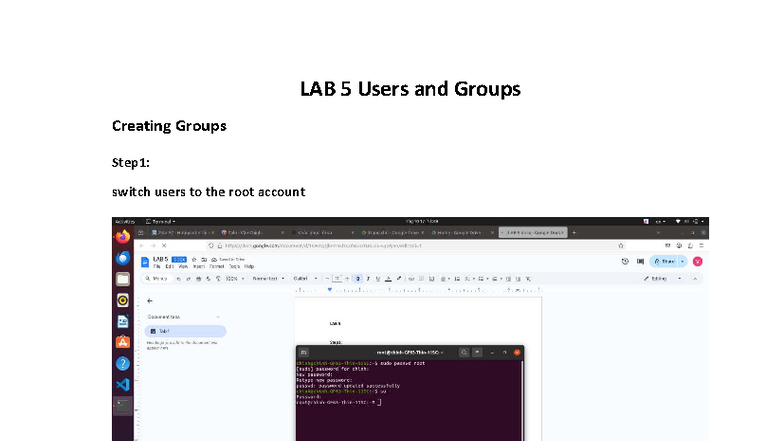784x441 pixels.
Task: Click the Share button
Action: 664,262
